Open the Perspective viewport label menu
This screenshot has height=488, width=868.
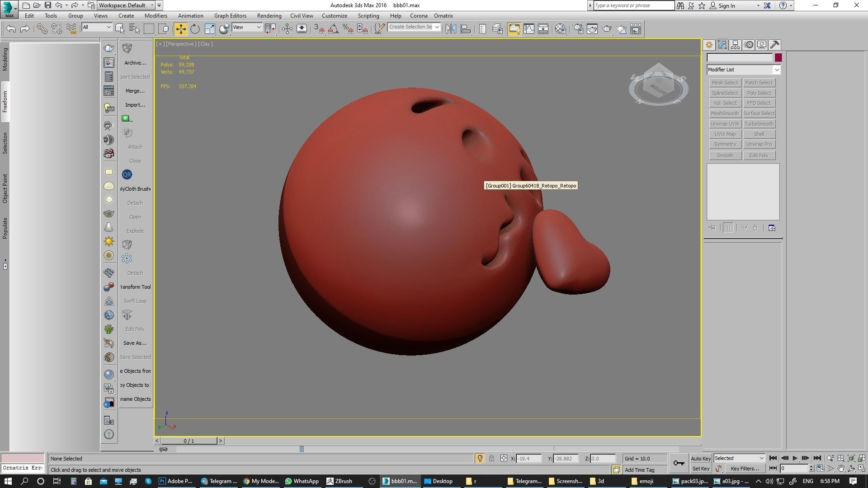[x=181, y=44]
